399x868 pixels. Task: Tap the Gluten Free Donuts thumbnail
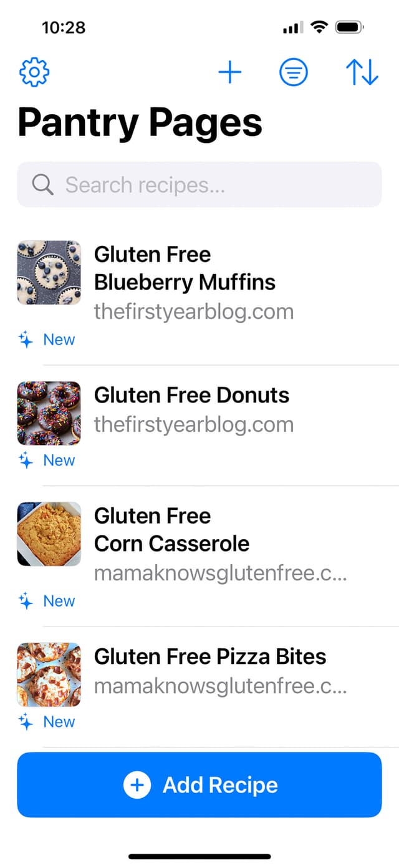(49, 413)
